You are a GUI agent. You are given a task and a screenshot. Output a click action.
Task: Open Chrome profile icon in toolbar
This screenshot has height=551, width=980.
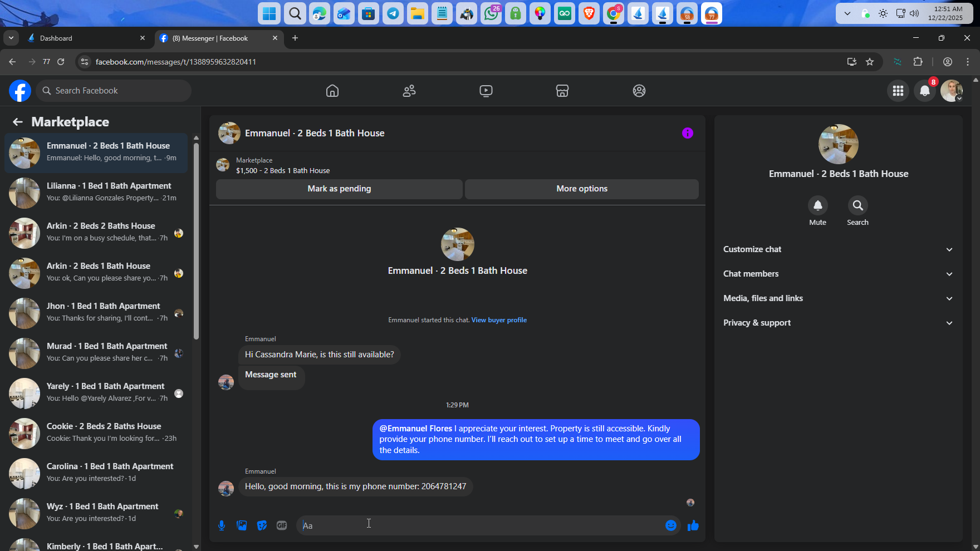(x=948, y=62)
